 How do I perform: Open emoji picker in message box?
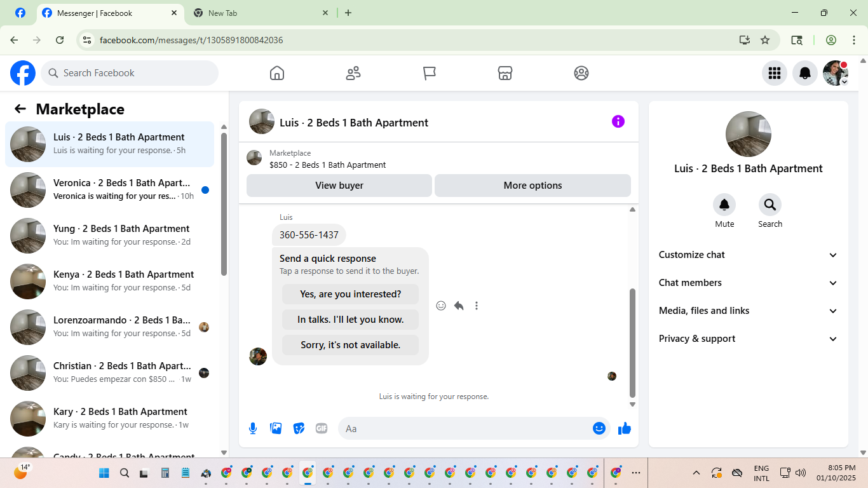tap(599, 428)
